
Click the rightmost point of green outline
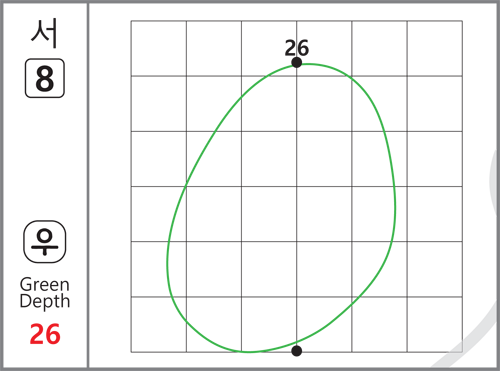pos(395,203)
